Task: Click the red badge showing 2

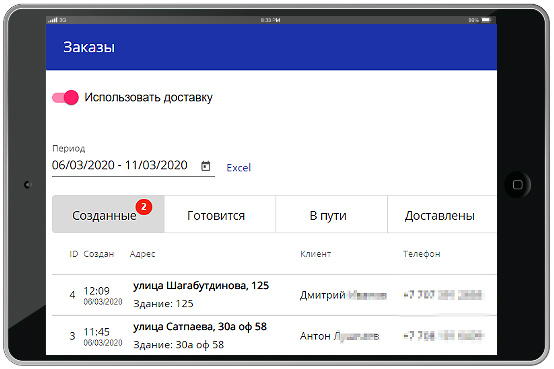Action: pyautogui.click(x=144, y=207)
